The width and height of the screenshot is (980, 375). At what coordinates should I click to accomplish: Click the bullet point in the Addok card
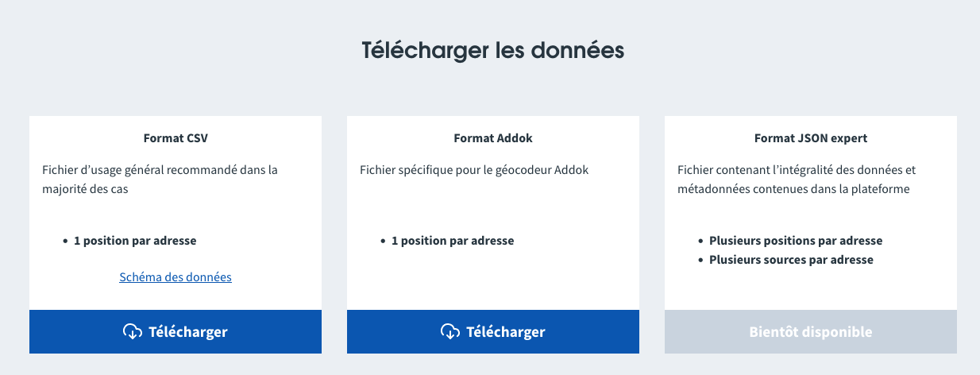383,241
